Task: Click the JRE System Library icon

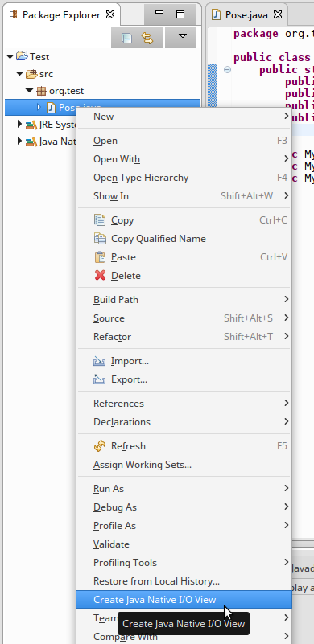Action: coord(31,125)
